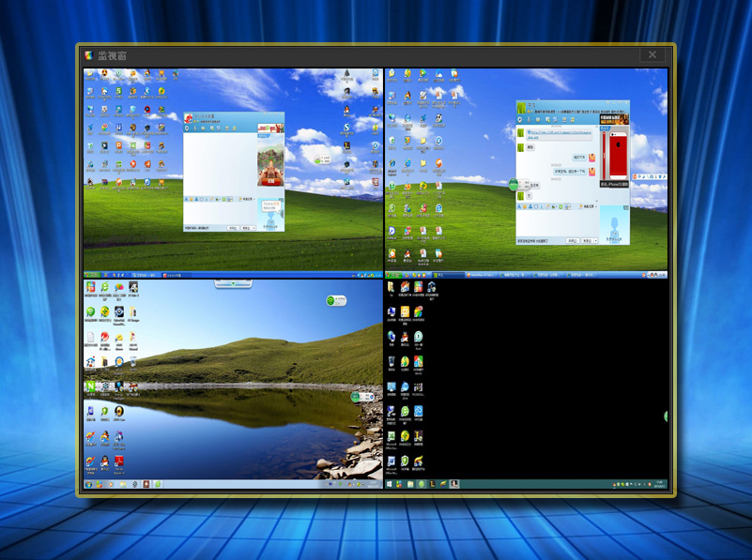This screenshot has width=752, height=560.
Task: Open the Send options arrow in empty QQ chat
Action: (x=254, y=228)
